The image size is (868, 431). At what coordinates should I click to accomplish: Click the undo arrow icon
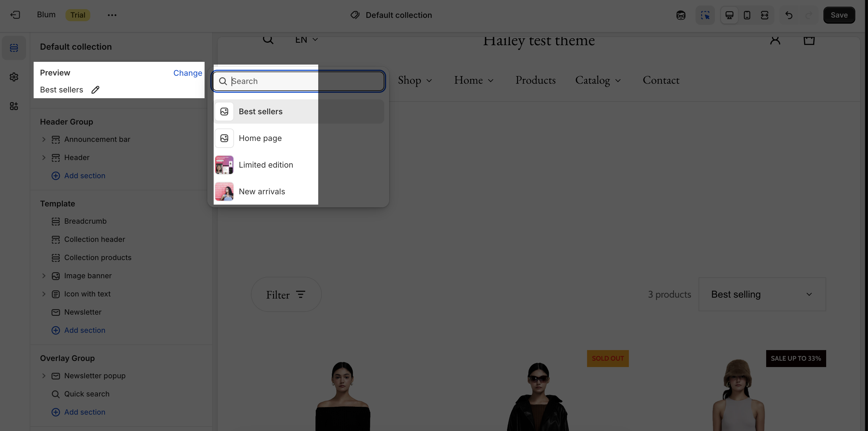coord(789,15)
